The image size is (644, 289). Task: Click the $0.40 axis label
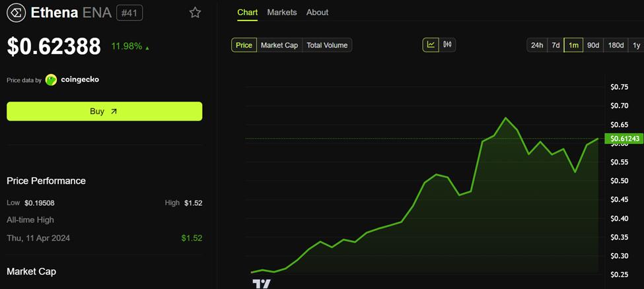coord(620,218)
